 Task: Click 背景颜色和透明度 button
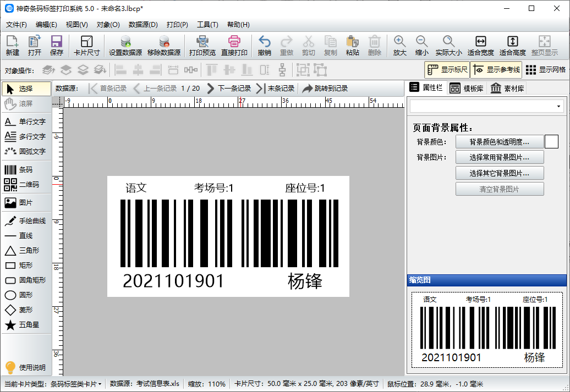pos(500,142)
